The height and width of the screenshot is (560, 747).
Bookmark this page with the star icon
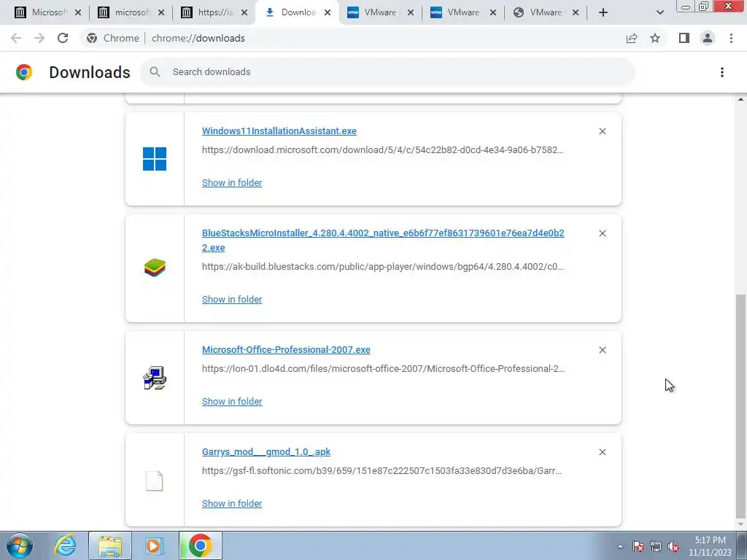(655, 38)
